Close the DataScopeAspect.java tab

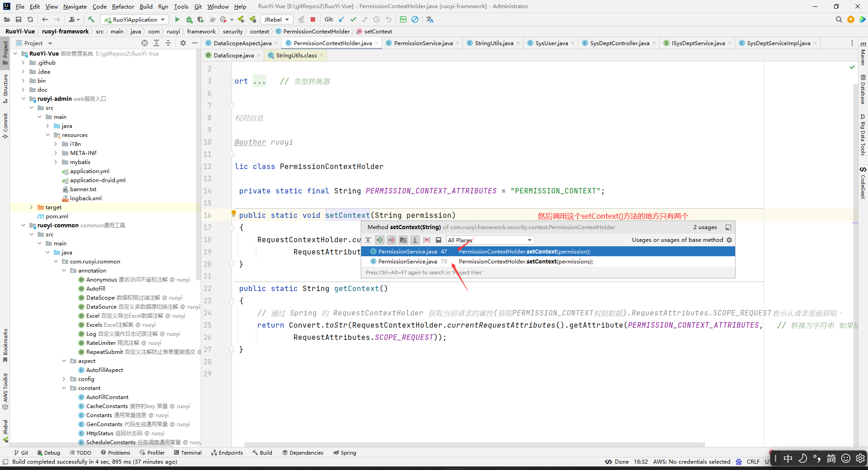(276, 43)
